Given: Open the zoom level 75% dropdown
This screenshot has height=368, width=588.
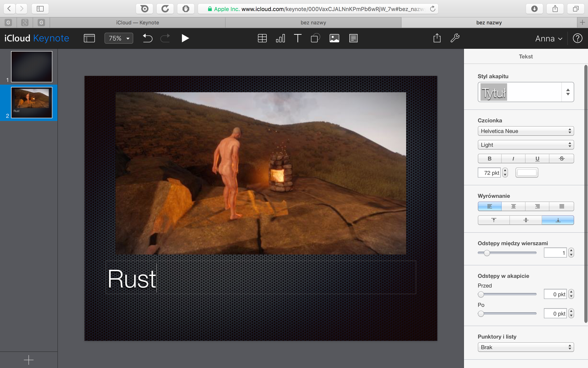Looking at the screenshot, I should (x=119, y=38).
